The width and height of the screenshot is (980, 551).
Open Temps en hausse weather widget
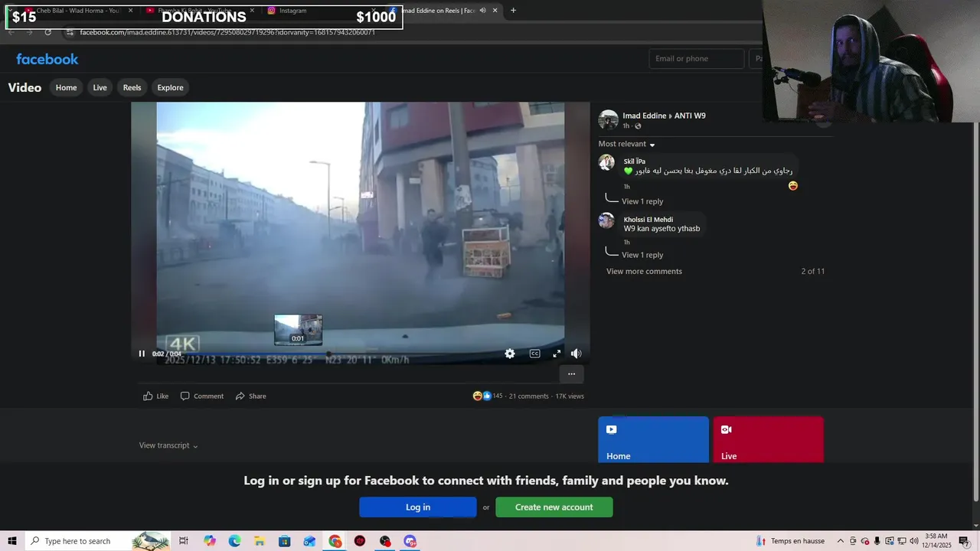(791, 541)
